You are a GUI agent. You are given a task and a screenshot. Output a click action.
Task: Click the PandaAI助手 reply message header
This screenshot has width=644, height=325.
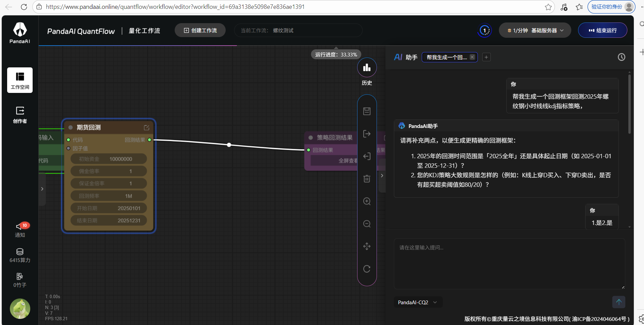[x=506, y=126]
